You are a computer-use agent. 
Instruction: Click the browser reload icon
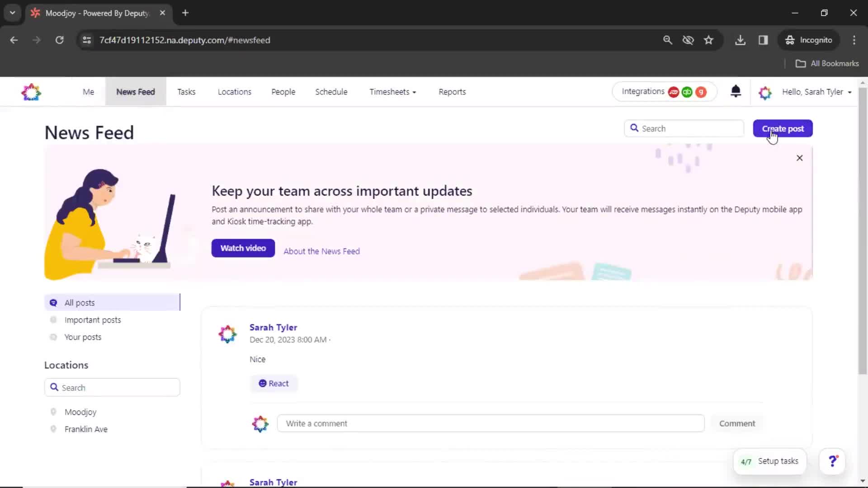click(x=59, y=40)
